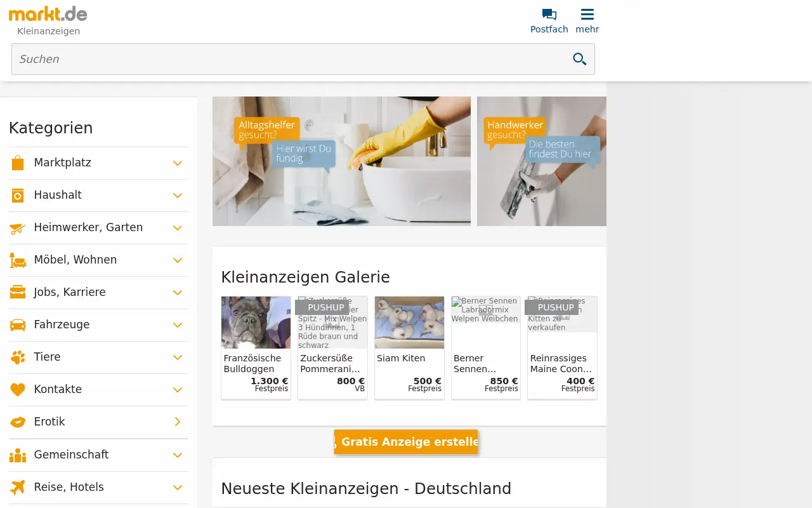
Task: Click the 850 € price text
Action: [x=504, y=382]
